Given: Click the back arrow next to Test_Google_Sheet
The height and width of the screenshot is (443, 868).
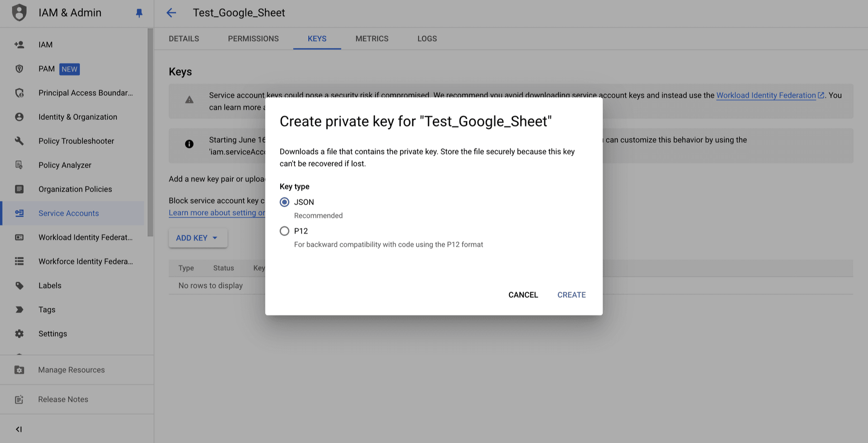Looking at the screenshot, I should click(x=171, y=13).
